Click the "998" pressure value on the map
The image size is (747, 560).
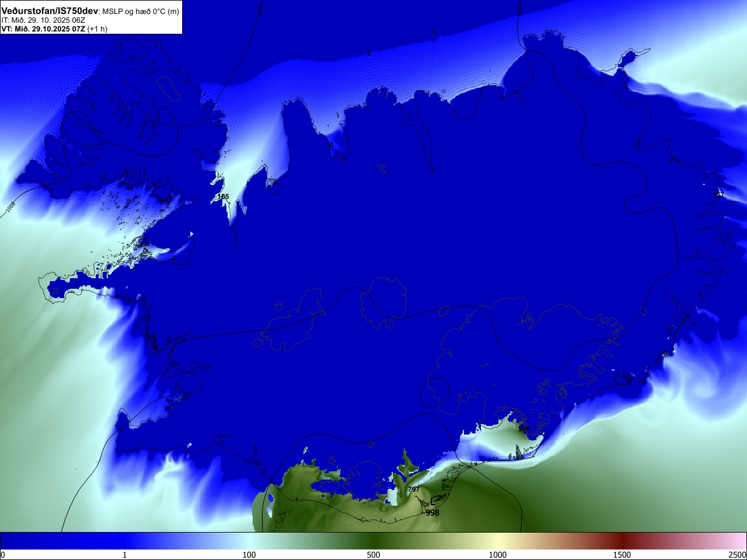(x=432, y=513)
